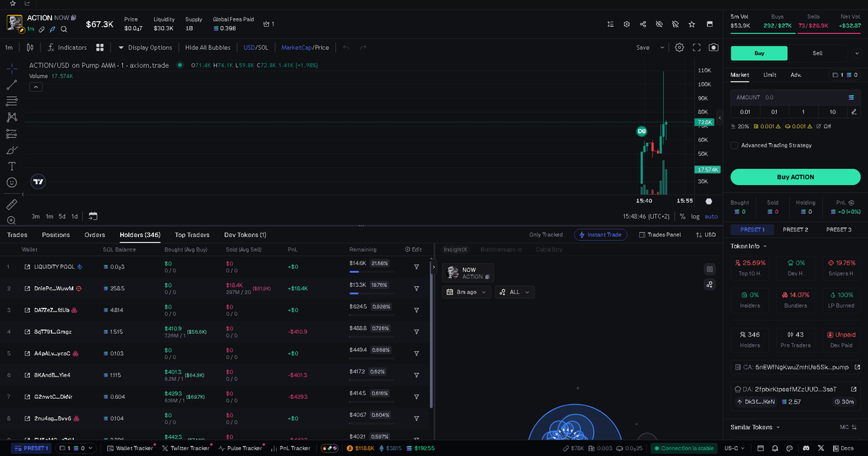Select the PRESET 2 tab
Viewport: 868px width, 456px height.
click(x=795, y=229)
